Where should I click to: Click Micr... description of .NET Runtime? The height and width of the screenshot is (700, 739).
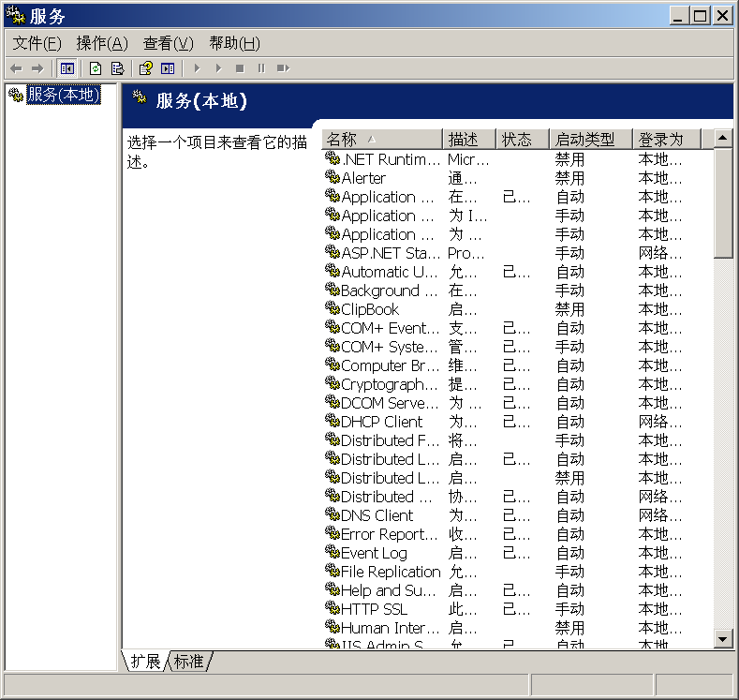[468, 159]
